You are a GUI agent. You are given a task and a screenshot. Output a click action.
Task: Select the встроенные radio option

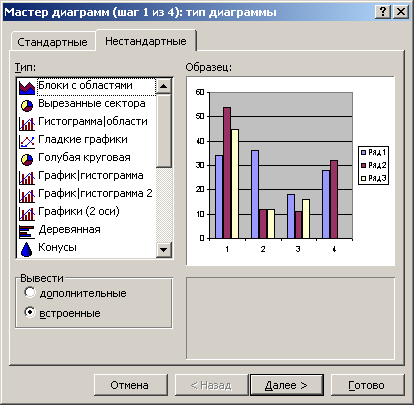pyautogui.click(x=30, y=312)
